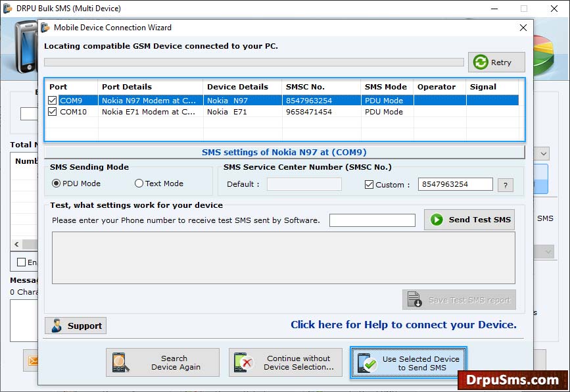The image size is (570, 392).
Task: Select the Nokia E71 Modem port details cell
Action: [151, 112]
